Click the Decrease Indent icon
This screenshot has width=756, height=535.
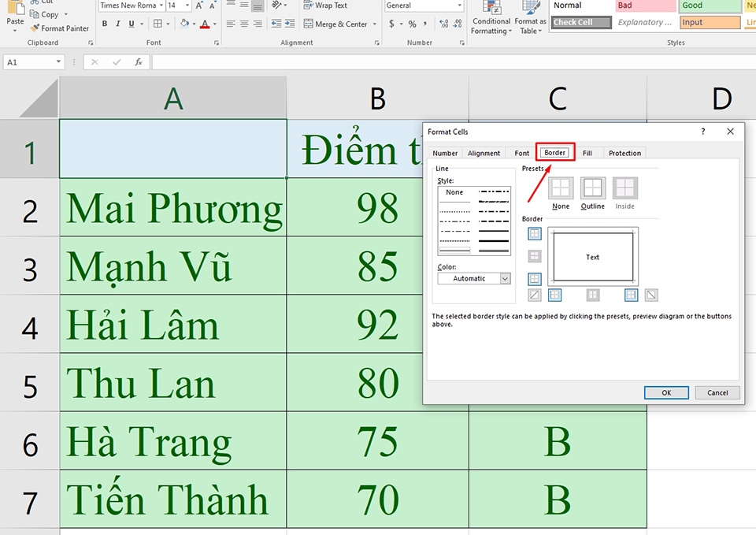276,23
